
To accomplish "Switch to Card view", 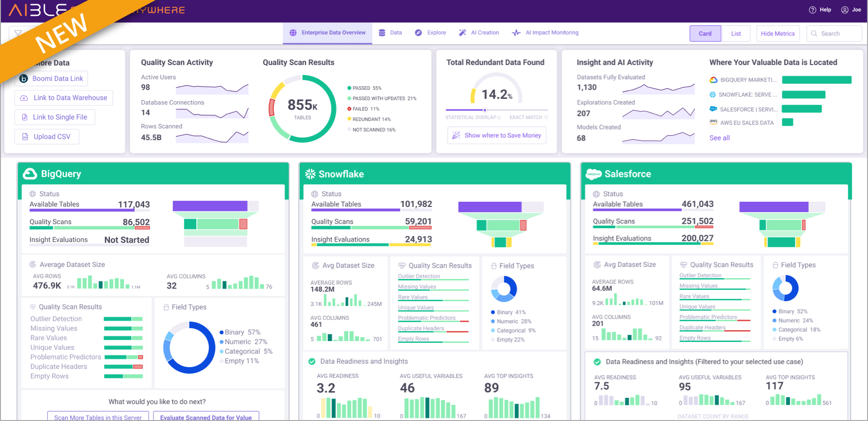I will 705,34.
